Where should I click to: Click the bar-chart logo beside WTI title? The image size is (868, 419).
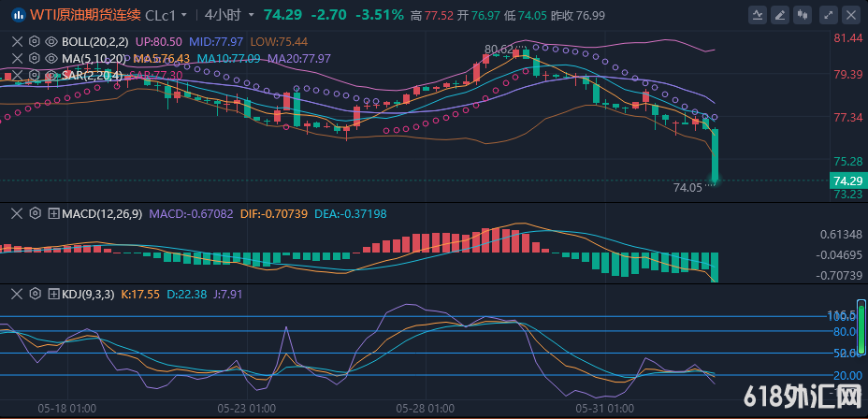[x=15, y=15]
